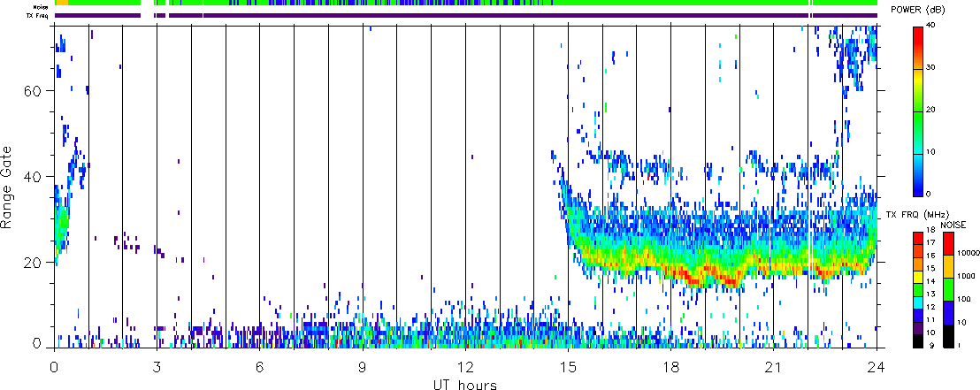This screenshot has height=390, width=980.
Task: Click the 40 label on POWER colorbar
Action: pos(930,25)
